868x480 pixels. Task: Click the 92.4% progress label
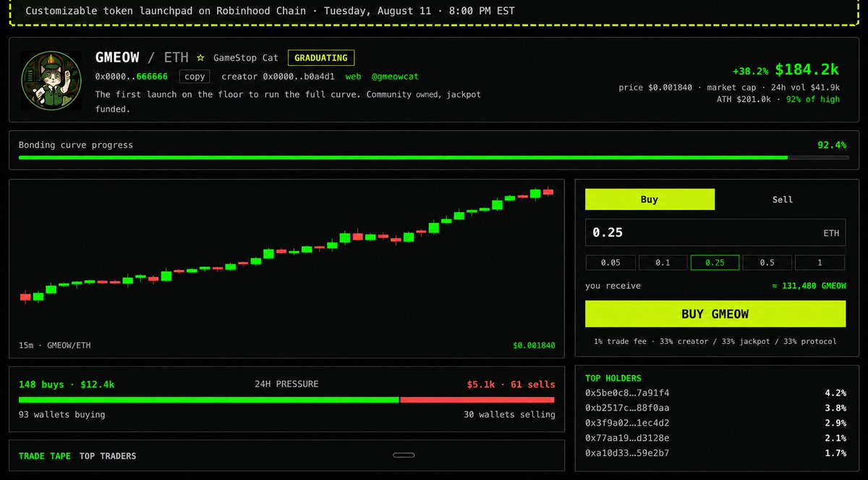coord(832,145)
